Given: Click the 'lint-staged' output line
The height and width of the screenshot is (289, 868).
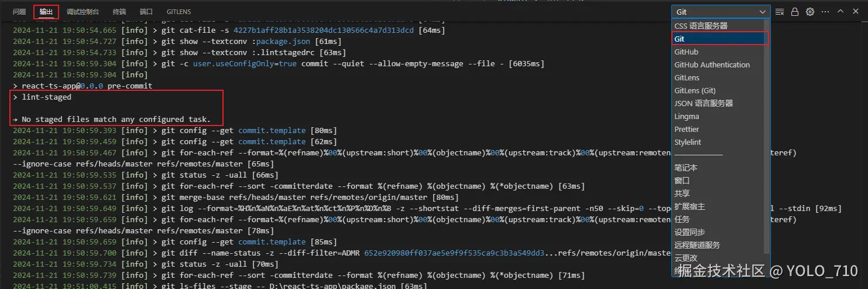Looking at the screenshot, I should pos(42,97).
